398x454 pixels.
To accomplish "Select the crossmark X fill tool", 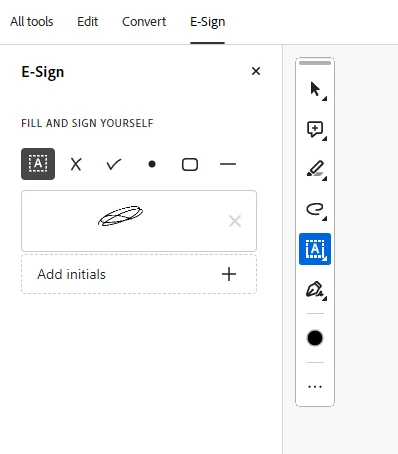I will [76, 164].
